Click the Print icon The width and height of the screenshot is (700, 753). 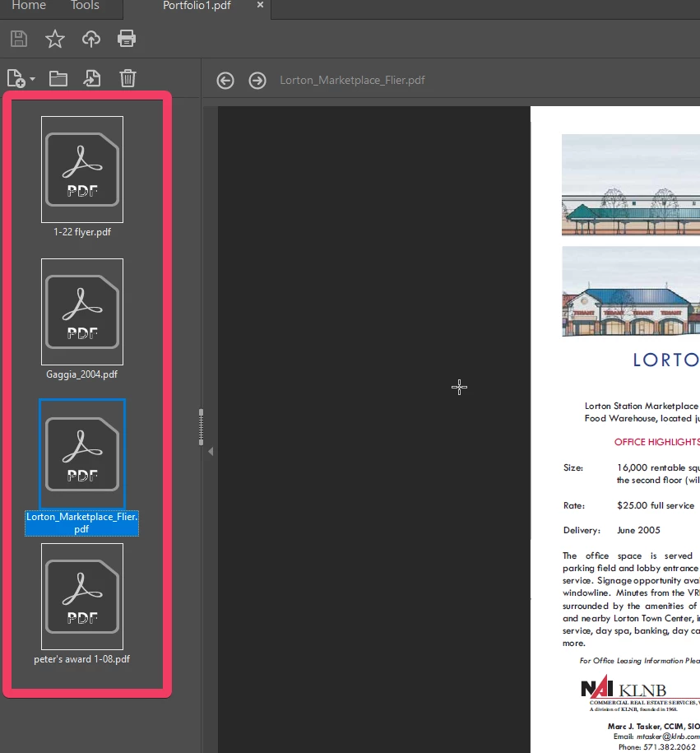127,39
